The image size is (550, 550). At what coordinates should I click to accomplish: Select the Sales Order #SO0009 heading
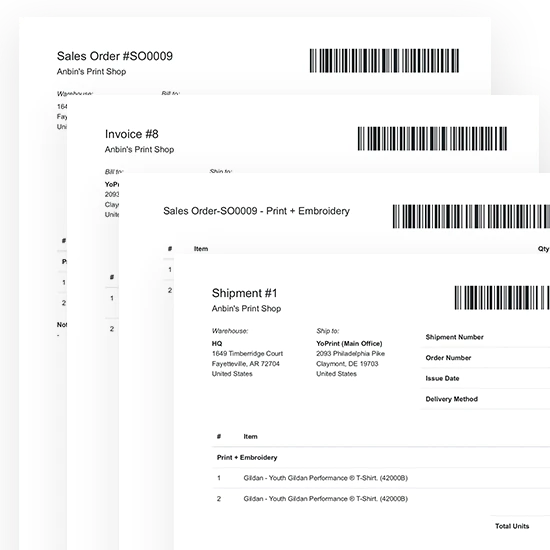click(x=115, y=56)
